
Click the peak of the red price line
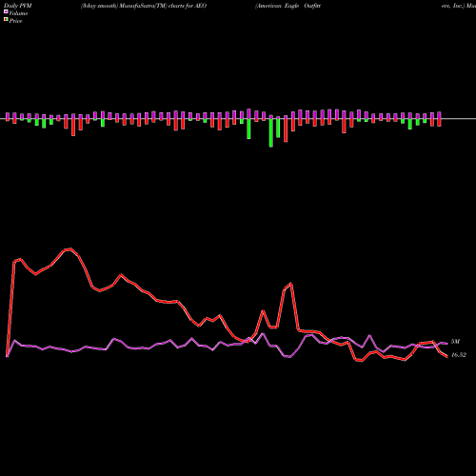pos(70,248)
